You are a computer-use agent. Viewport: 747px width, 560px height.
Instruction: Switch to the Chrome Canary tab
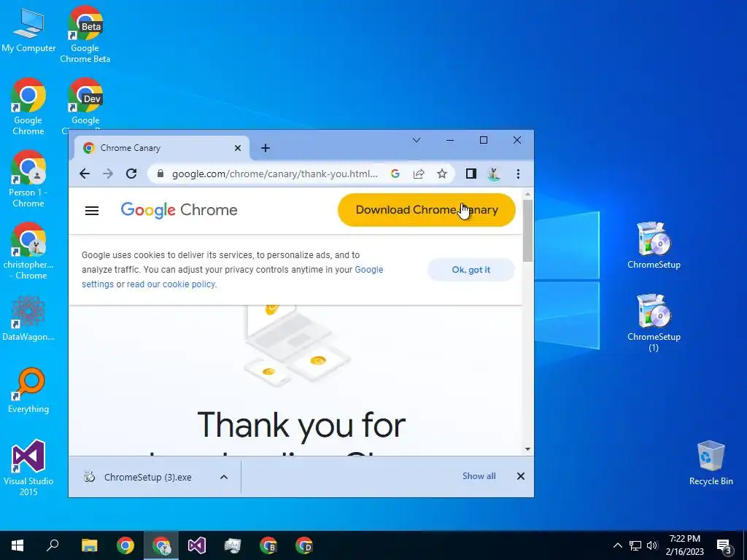pos(162,148)
